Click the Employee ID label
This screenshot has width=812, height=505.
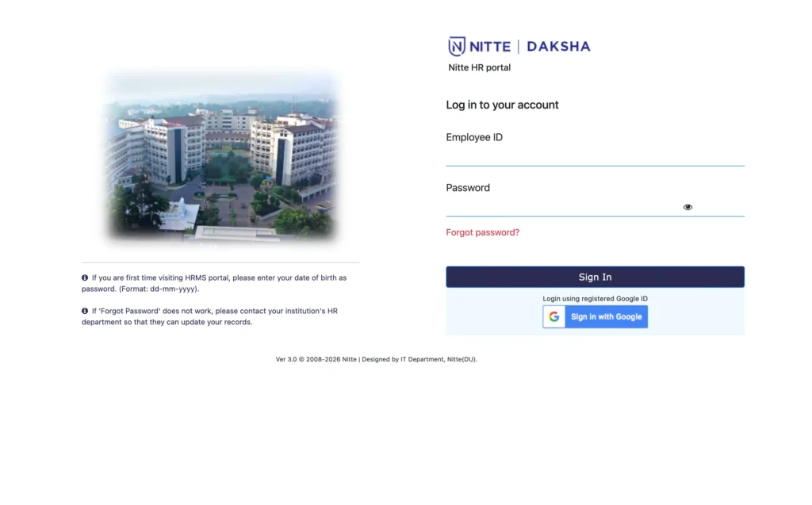pos(474,137)
